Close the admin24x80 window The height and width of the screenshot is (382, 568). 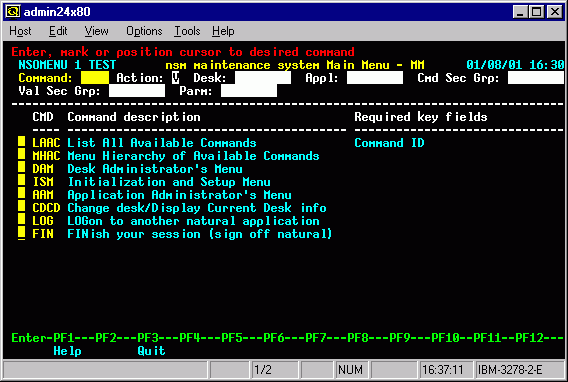(x=555, y=12)
